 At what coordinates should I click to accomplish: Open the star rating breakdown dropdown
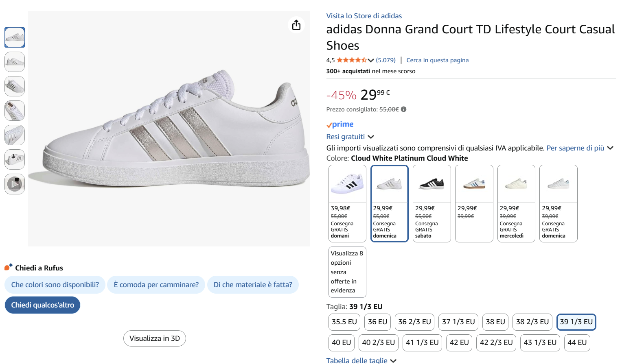[371, 60]
